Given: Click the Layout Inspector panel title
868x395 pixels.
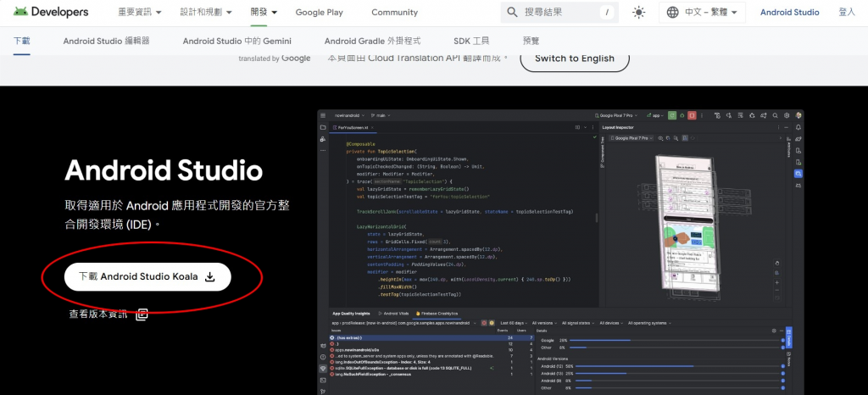Looking at the screenshot, I should pos(618,127).
